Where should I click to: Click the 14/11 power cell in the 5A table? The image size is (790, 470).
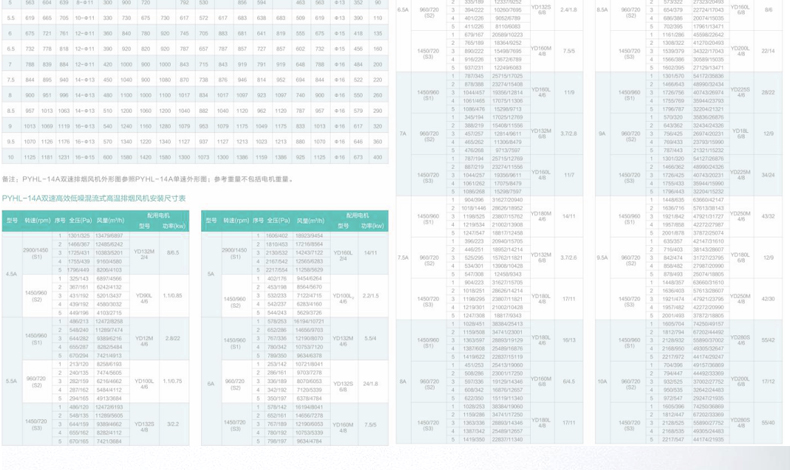click(370, 253)
